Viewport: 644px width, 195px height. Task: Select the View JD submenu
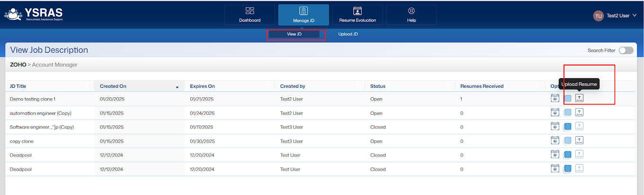click(x=294, y=34)
